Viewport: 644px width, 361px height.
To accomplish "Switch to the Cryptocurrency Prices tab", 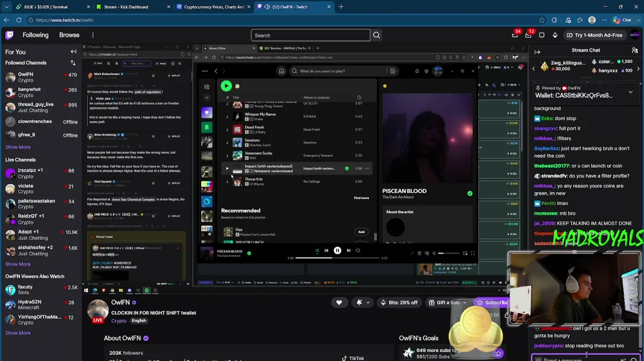I will point(213,7).
